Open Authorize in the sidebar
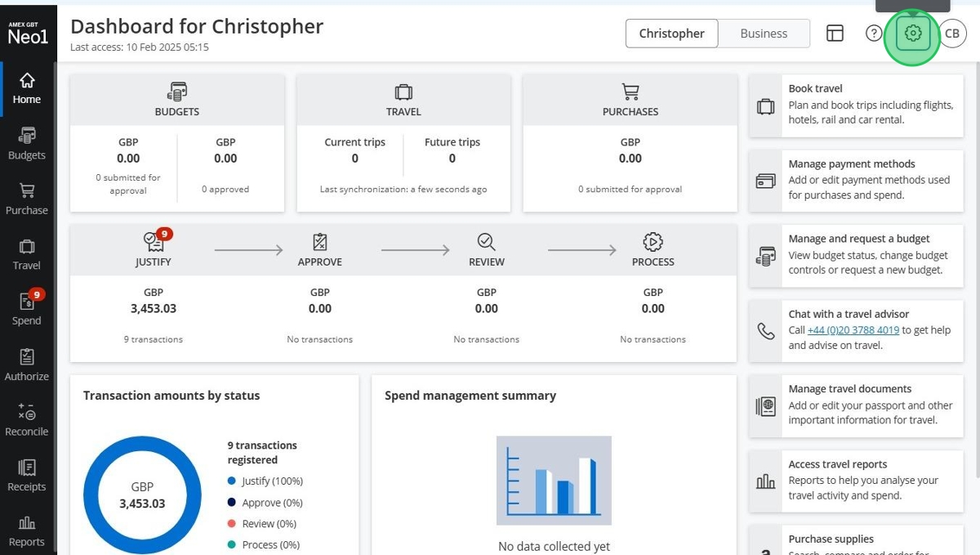 pos(27,365)
